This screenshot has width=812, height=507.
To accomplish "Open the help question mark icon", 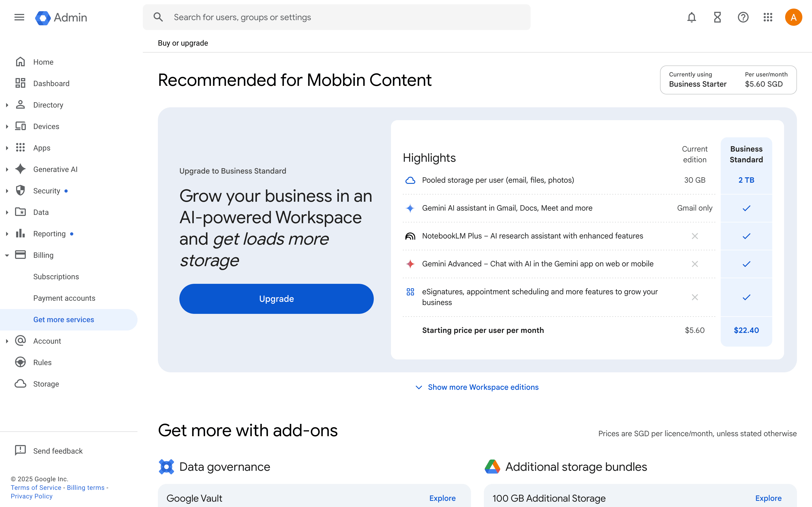I will point(743,17).
